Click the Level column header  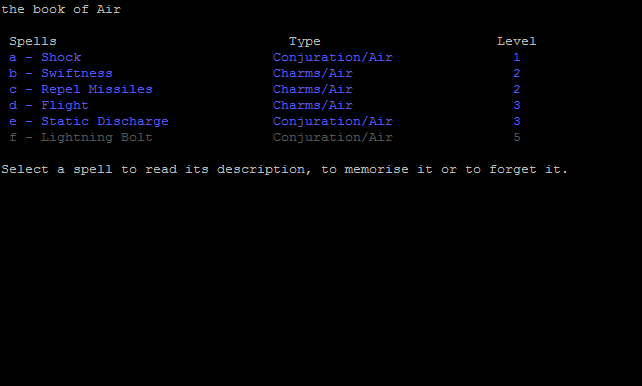(x=516, y=41)
